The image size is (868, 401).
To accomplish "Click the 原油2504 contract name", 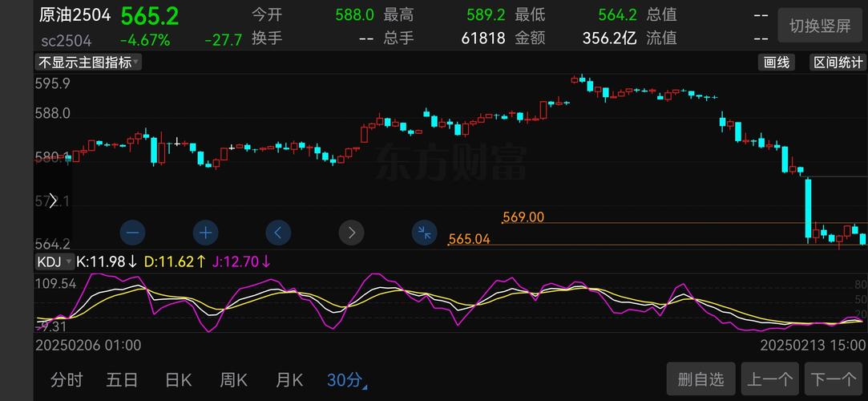I will (75, 15).
